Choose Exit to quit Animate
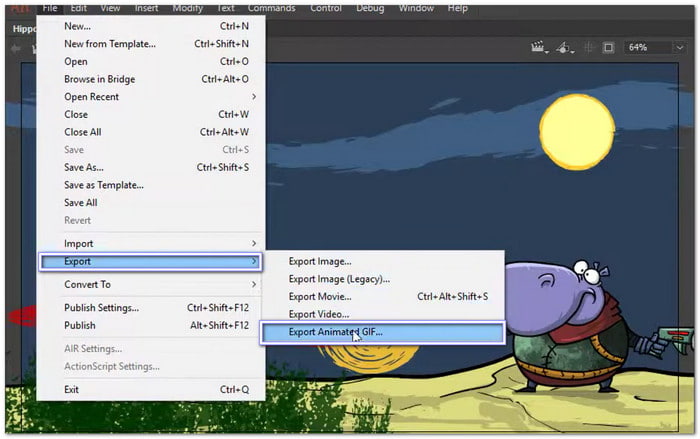The image size is (700, 439). pyautogui.click(x=151, y=389)
